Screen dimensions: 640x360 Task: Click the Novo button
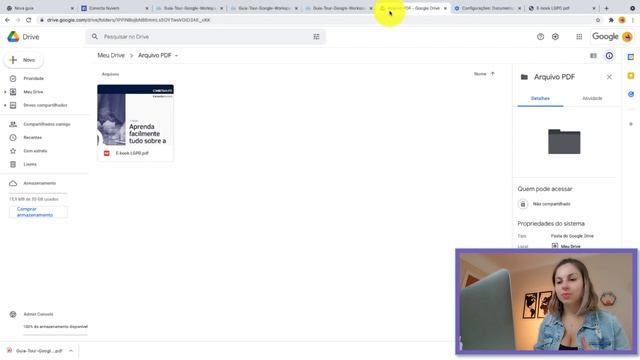click(x=24, y=60)
